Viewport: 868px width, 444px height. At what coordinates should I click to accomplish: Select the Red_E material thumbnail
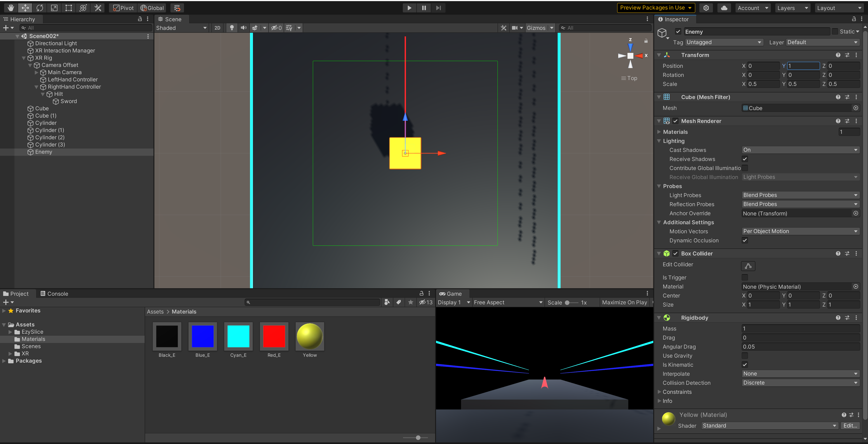tap(274, 336)
